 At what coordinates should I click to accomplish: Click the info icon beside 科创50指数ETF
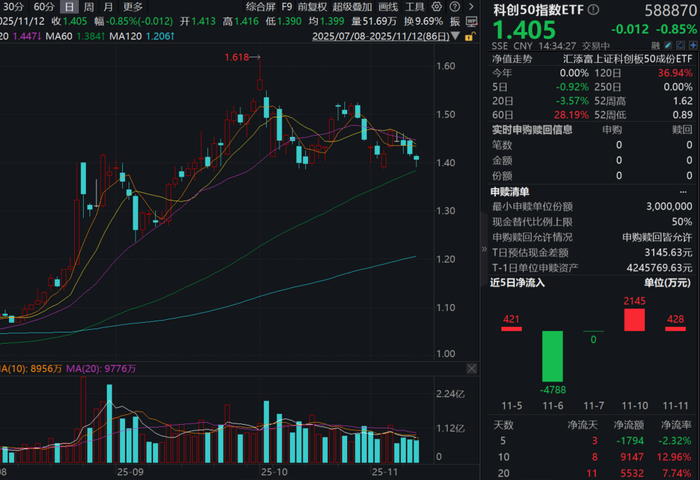point(593,9)
